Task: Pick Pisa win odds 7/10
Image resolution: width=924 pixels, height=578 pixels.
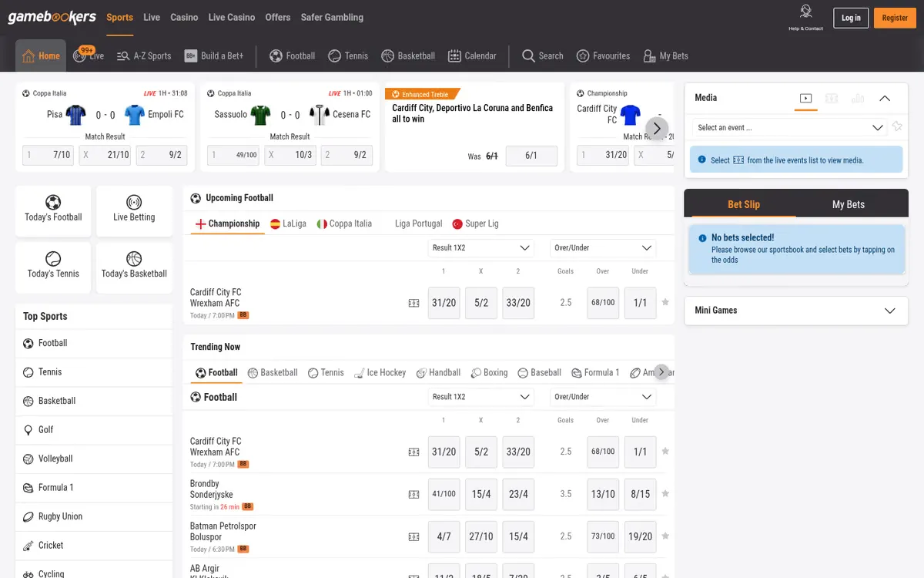Action: tap(48, 155)
